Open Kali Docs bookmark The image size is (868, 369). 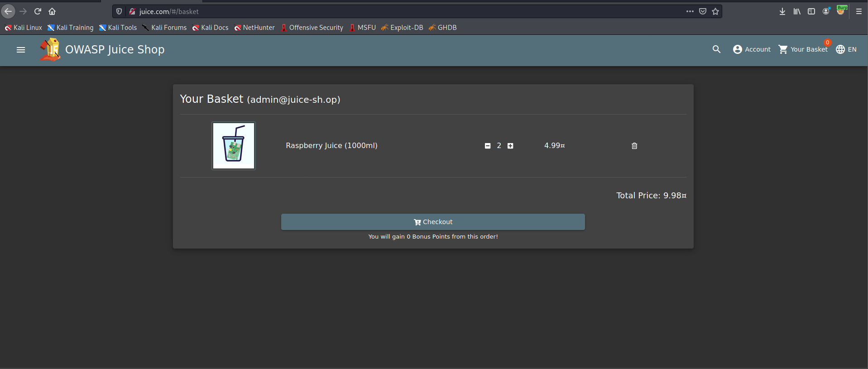[x=210, y=28]
